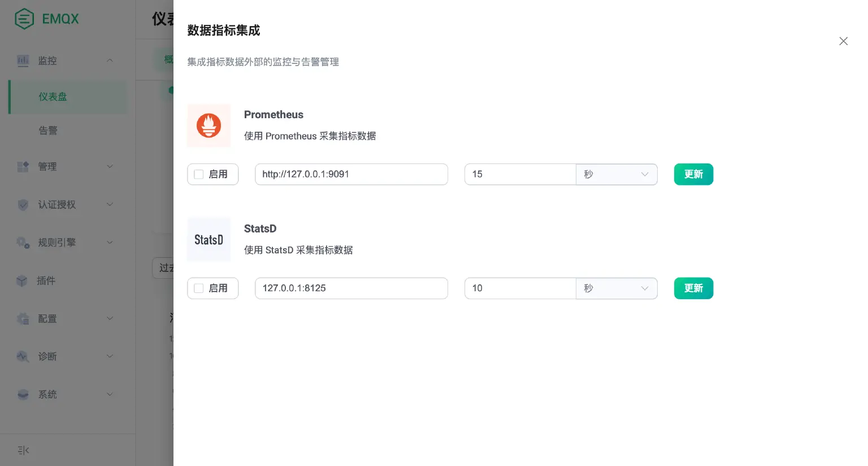868x466 pixels.
Task: Open the StatsD time unit 秒 dropdown
Action: 617,288
